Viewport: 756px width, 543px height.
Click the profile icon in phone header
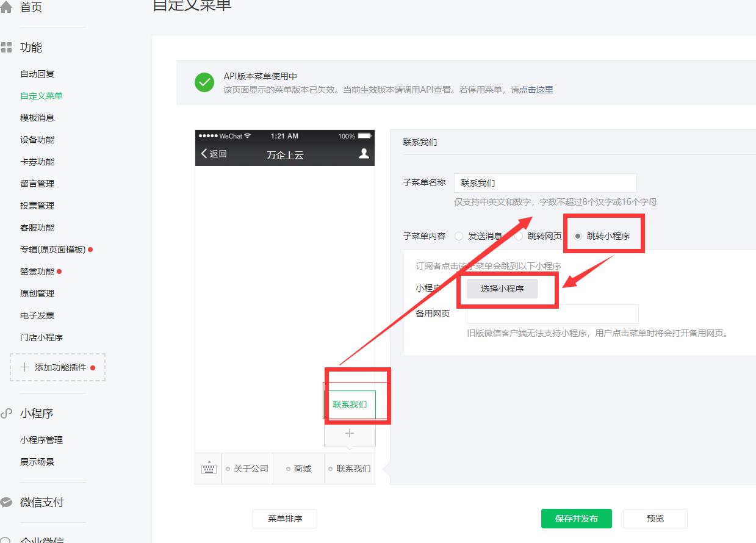point(364,154)
